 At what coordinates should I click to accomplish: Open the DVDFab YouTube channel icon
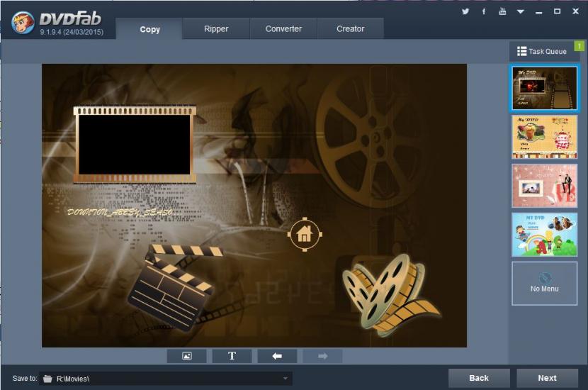click(x=502, y=11)
